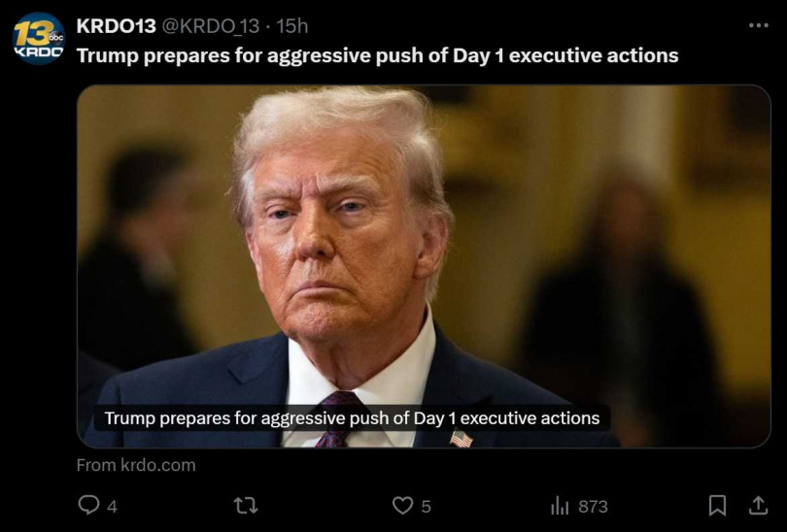
Task: Open view analytics bar chart icon
Action: 560,506
